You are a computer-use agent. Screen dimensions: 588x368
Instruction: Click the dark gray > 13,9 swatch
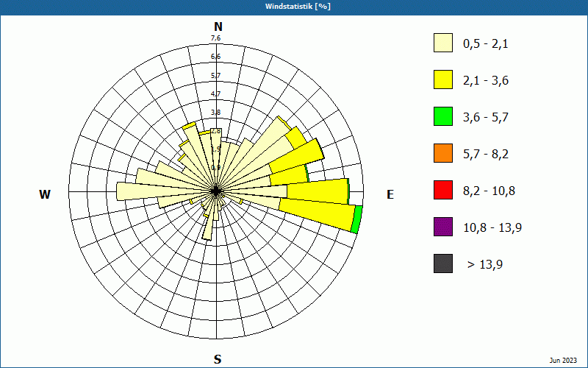(443, 263)
